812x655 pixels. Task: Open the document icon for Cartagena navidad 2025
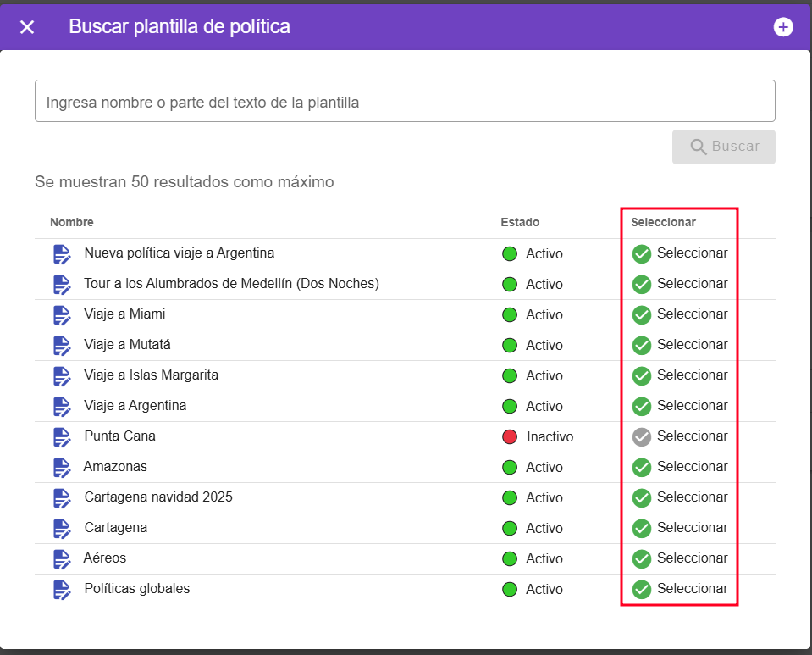[62, 497]
